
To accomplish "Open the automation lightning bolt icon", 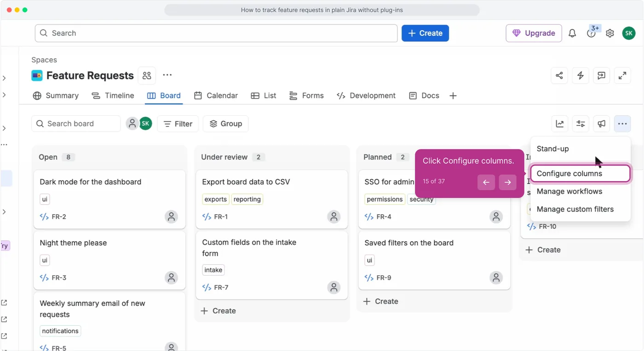I will coord(581,76).
